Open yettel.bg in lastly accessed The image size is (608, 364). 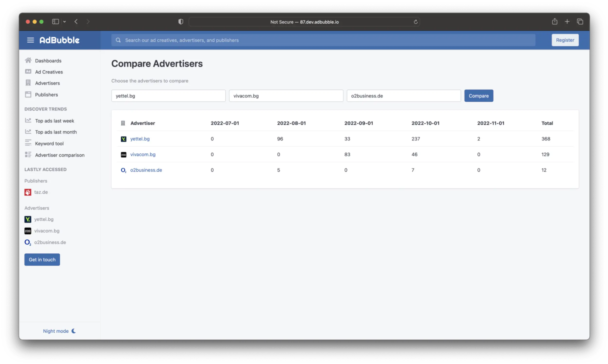(x=44, y=219)
